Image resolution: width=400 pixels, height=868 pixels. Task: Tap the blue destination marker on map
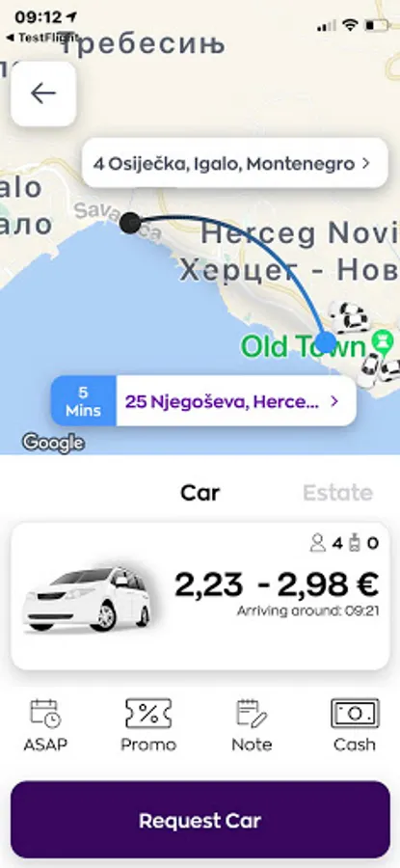pos(326,342)
